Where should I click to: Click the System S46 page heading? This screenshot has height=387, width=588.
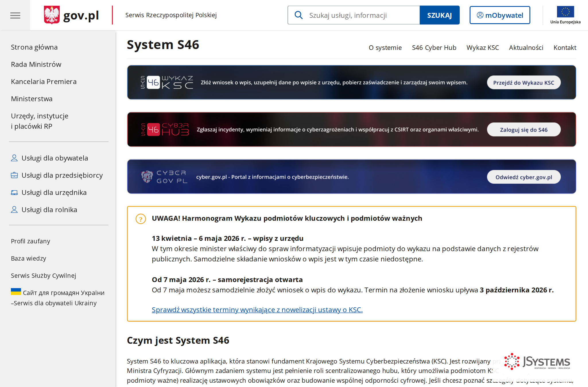point(163,45)
